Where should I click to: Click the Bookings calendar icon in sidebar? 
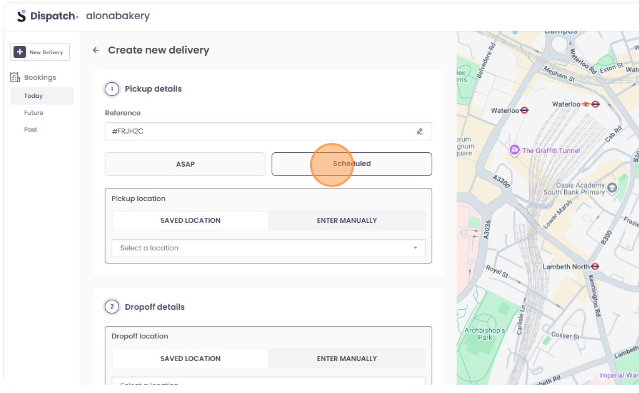[15, 77]
